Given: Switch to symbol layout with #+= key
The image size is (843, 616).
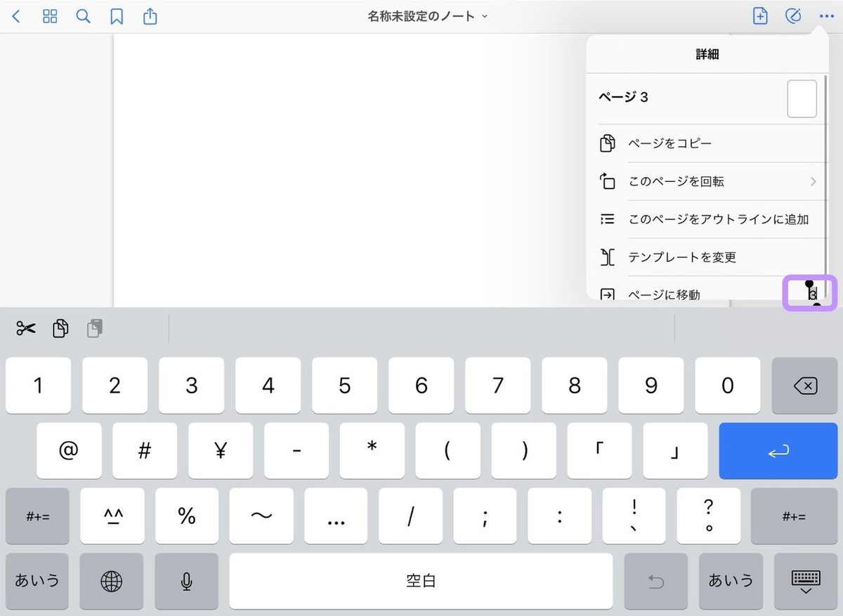Looking at the screenshot, I should [x=37, y=516].
